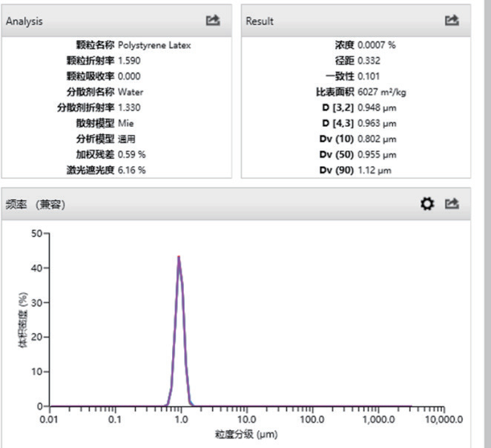Click the Result panel export icon
Screen dimensions: 491x448
452,21
